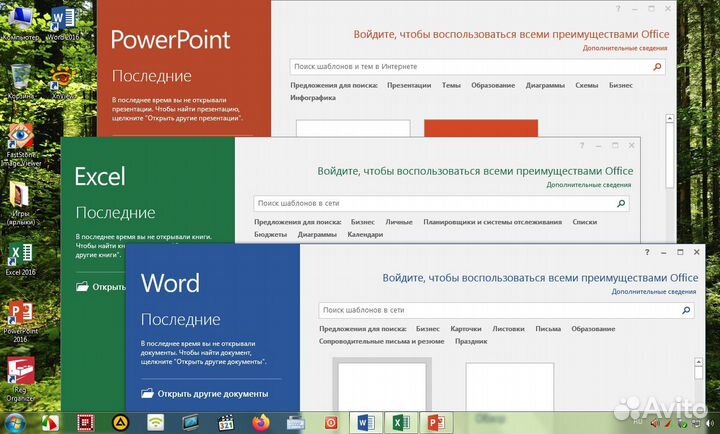Switch to PowerPoint via its taskbar button
Viewport: 720px width, 434px height.
[x=436, y=423]
